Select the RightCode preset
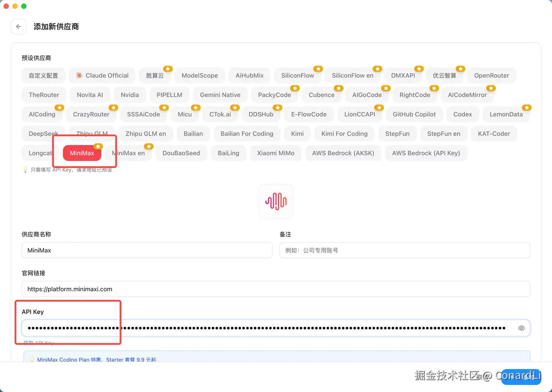 [415, 95]
